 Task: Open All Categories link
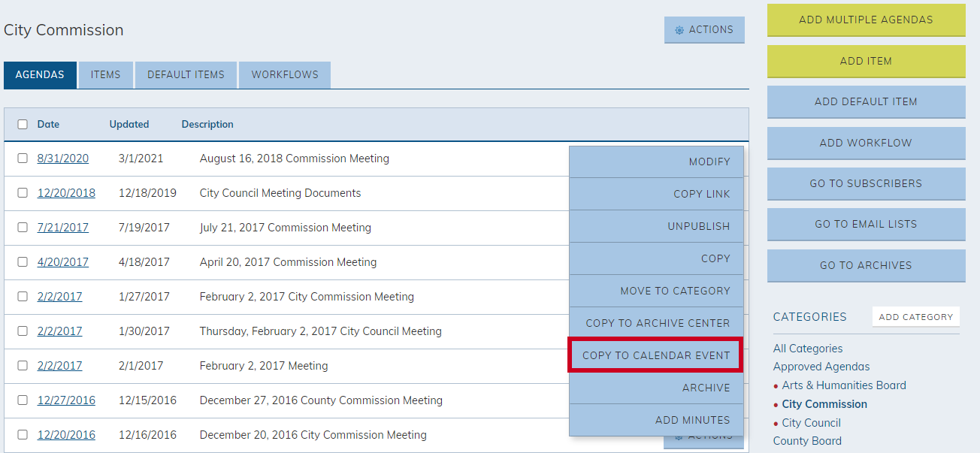(x=808, y=349)
